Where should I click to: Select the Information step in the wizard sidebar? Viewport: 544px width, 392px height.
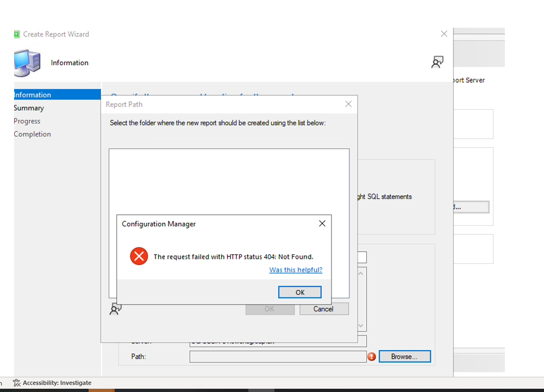coord(57,95)
